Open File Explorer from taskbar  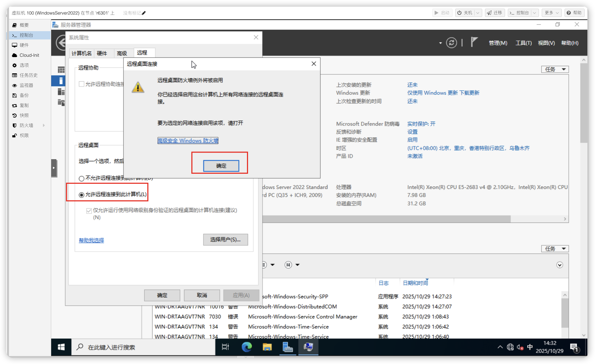[267, 347]
